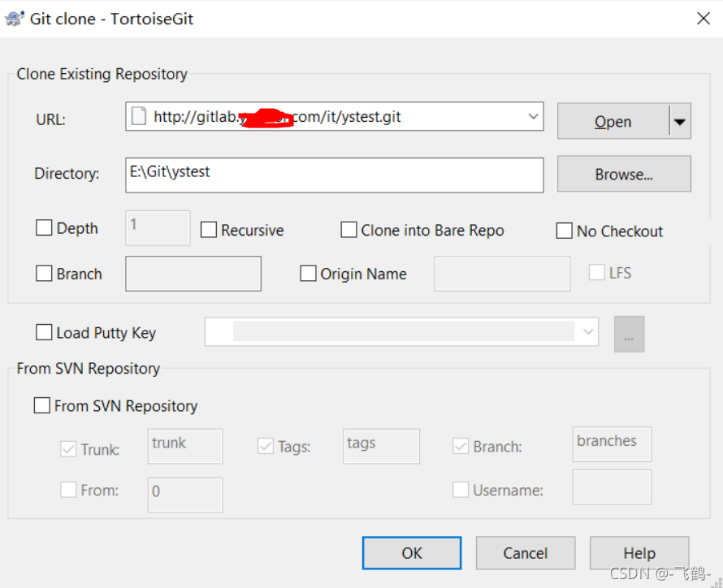Close the Git clone dialog
The height and width of the screenshot is (588, 723).
(x=704, y=19)
